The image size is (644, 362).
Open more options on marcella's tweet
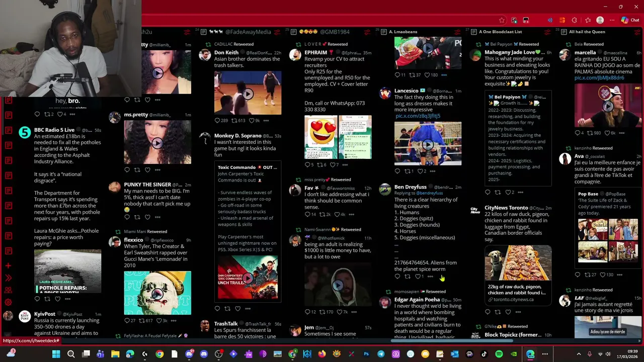click(x=622, y=133)
